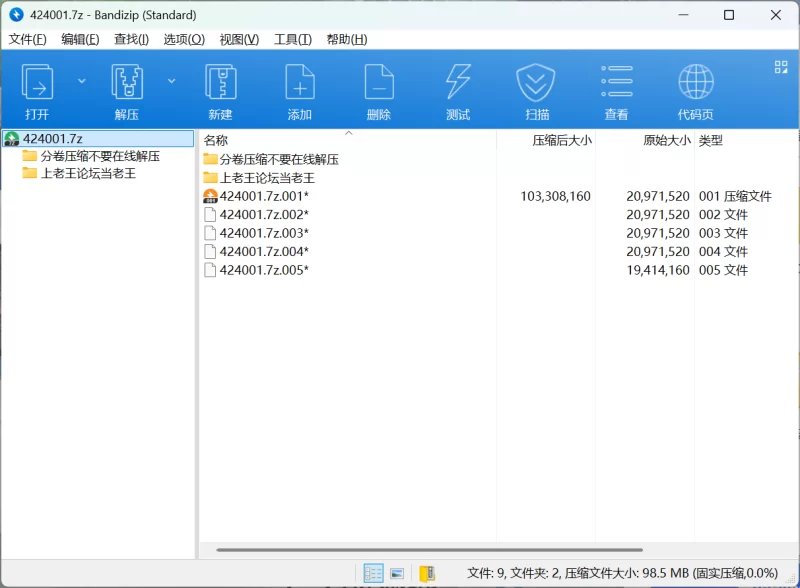Click the Test (测试) archive icon
This screenshot has height=588, width=800.
[x=458, y=82]
